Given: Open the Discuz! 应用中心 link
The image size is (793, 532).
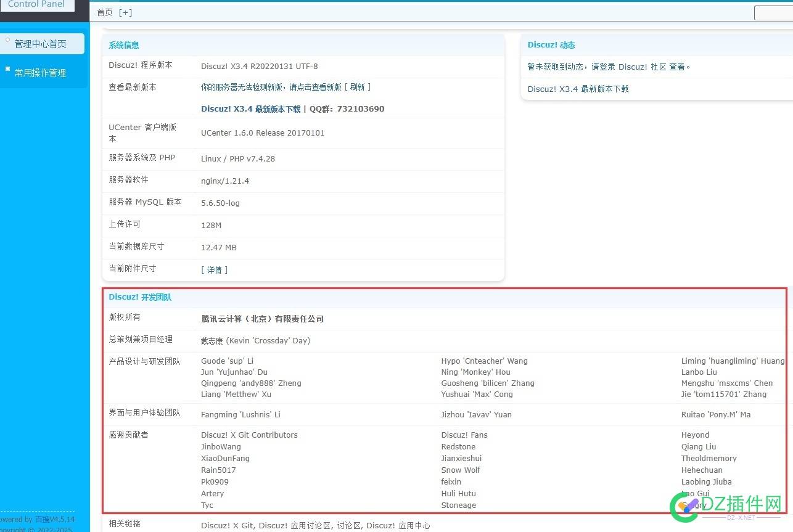Looking at the screenshot, I should pyautogui.click(x=398, y=526).
